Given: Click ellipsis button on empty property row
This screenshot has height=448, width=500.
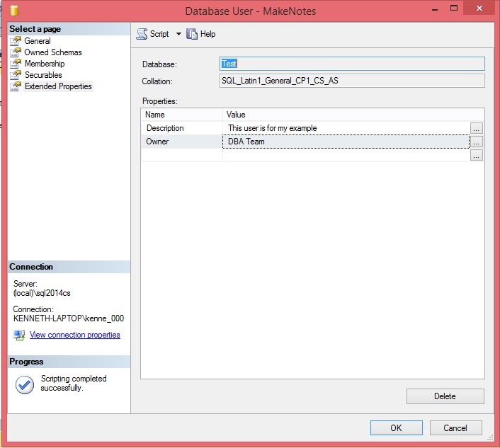Looking at the screenshot, I should click(x=477, y=155).
